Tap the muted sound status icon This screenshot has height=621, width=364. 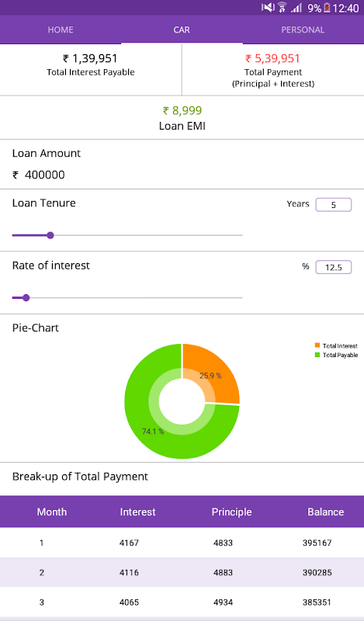click(x=268, y=8)
